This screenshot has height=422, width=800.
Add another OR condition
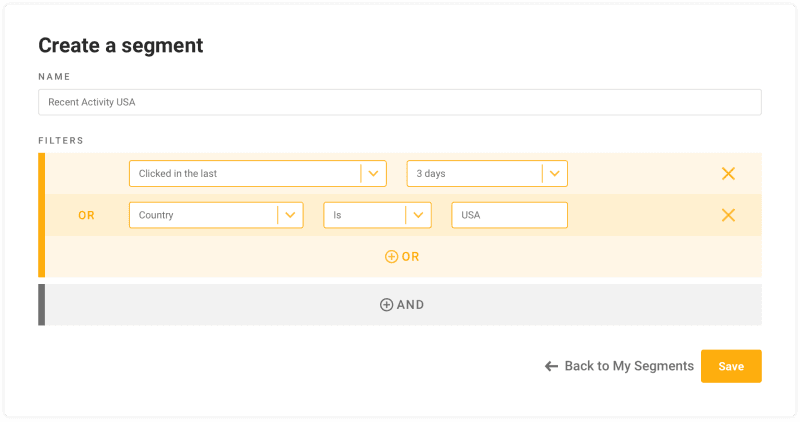402,257
